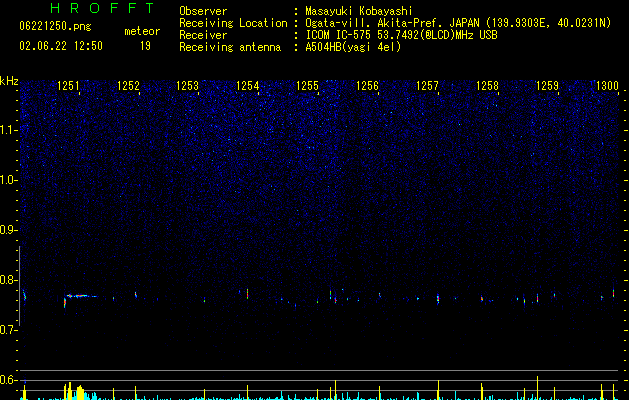Click the gray vertical range bar at left edge
This screenshot has height=400, width=629.
coord(19,286)
